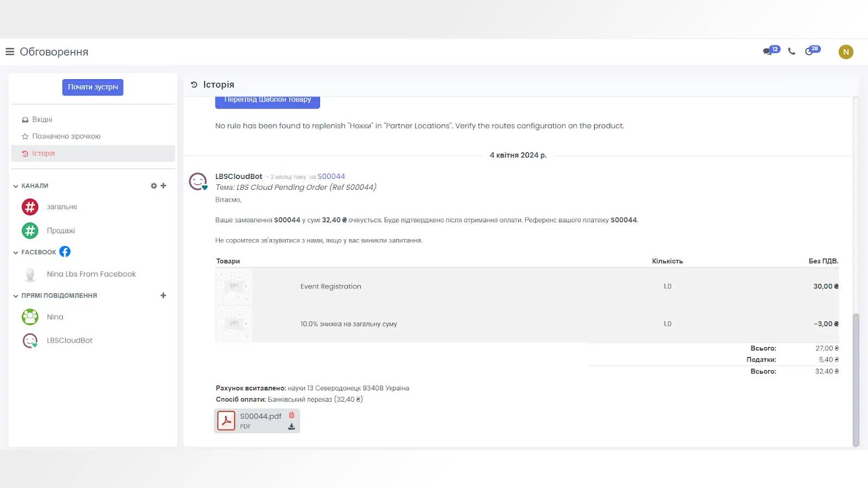
Task: Collapse the Канали section
Action: tap(16, 186)
